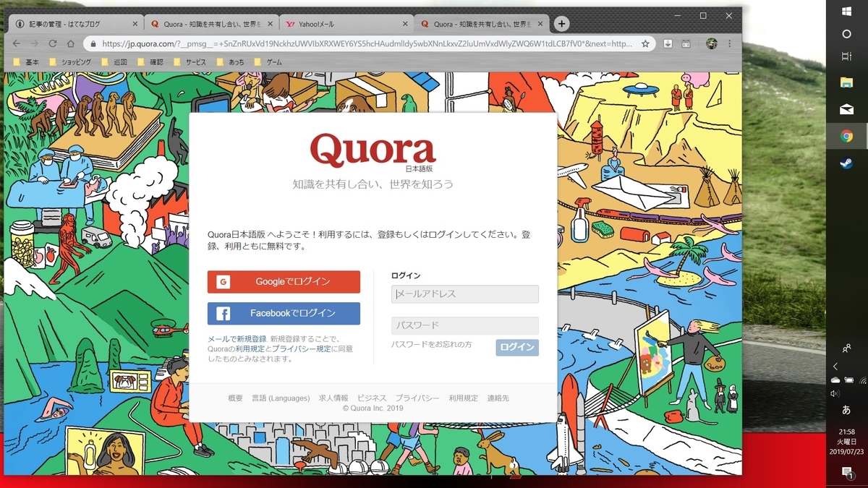
Task: Show hidden tray icons chevron
Action: pos(836,367)
